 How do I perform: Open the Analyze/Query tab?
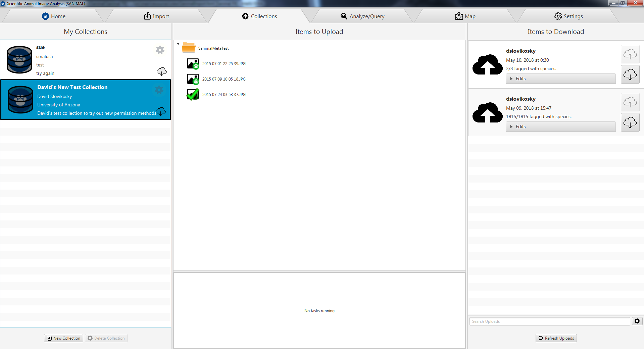[362, 16]
